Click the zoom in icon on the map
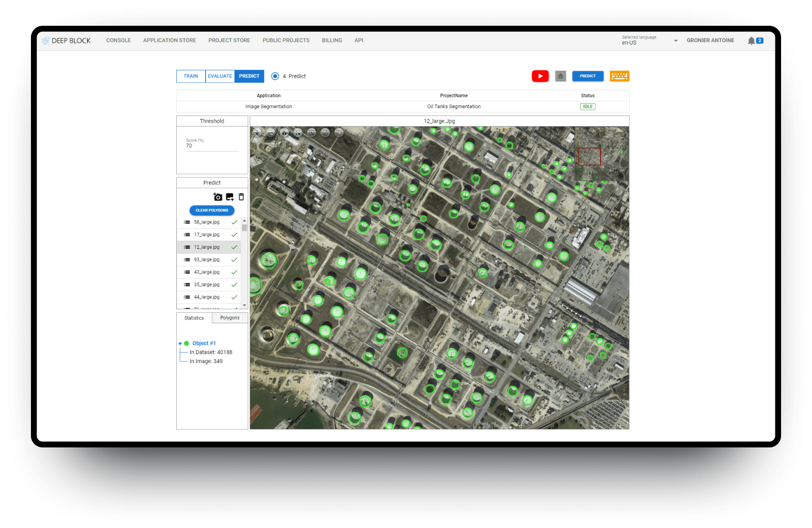 [257, 133]
